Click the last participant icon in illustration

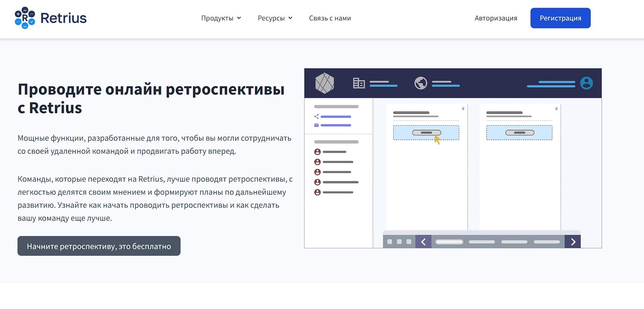pyautogui.click(x=318, y=192)
